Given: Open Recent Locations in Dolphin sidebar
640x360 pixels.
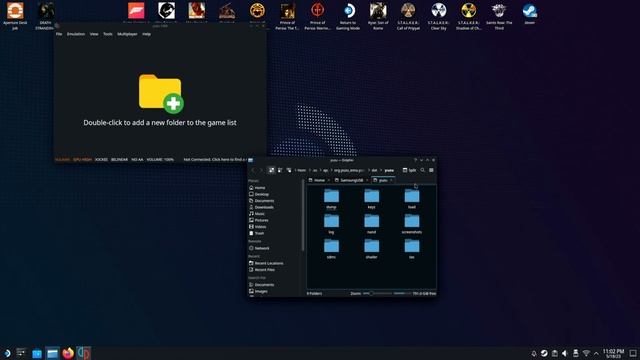Looking at the screenshot, I should point(266,263).
